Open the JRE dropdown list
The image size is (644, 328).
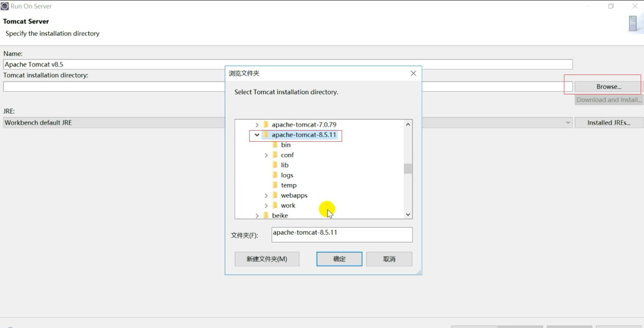click(x=568, y=122)
